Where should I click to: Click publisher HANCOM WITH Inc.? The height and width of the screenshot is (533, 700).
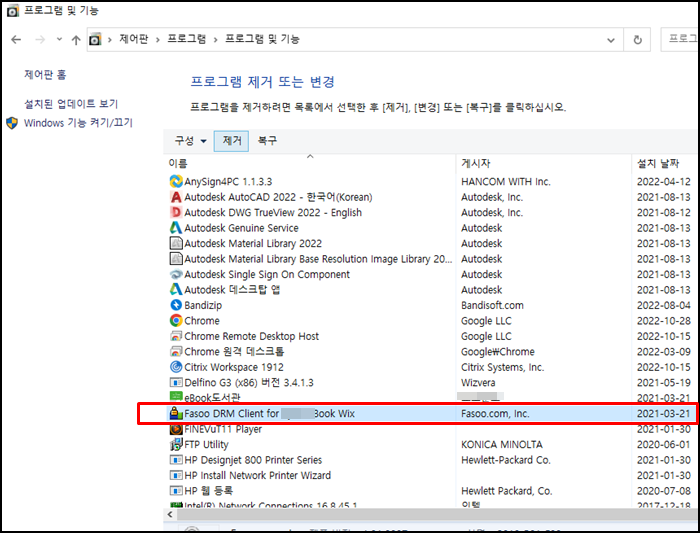tap(506, 182)
